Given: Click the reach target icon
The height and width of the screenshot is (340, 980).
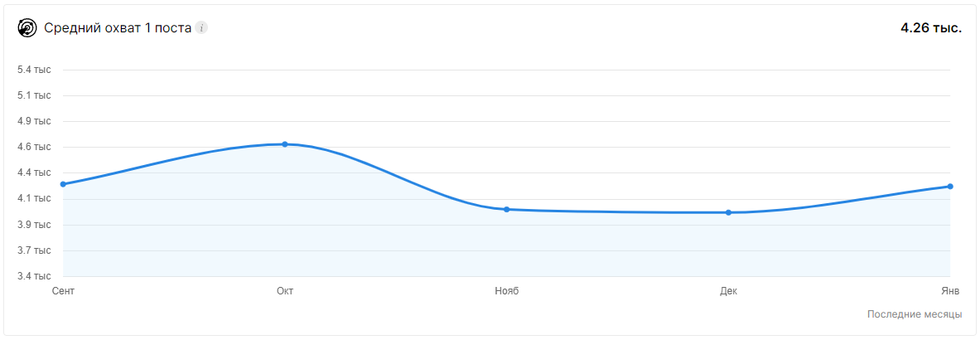Looking at the screenshot, I should click(x=27, y=28).
